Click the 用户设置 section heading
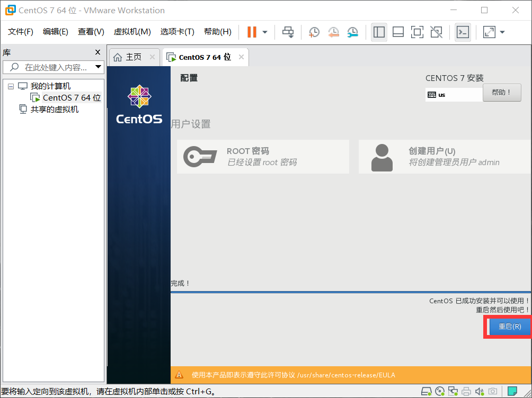This screenshot has width=532, height=398. click(x=191, y=124)
